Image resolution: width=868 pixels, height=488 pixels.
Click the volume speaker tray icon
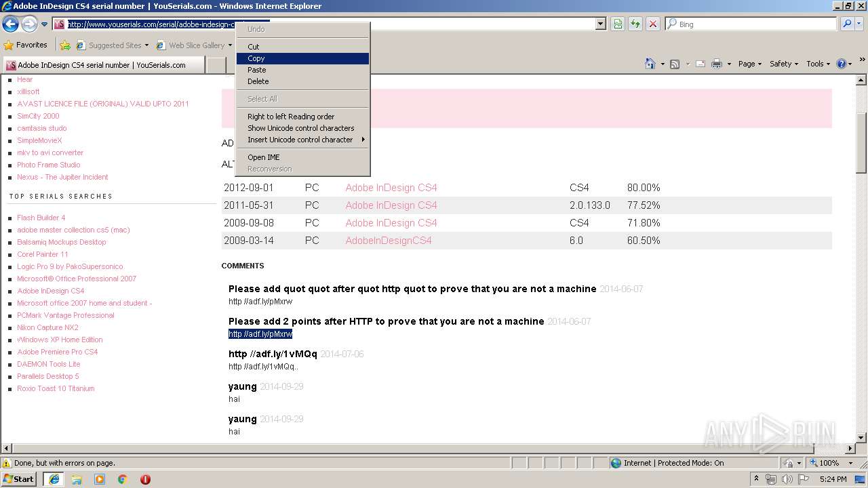787,479
